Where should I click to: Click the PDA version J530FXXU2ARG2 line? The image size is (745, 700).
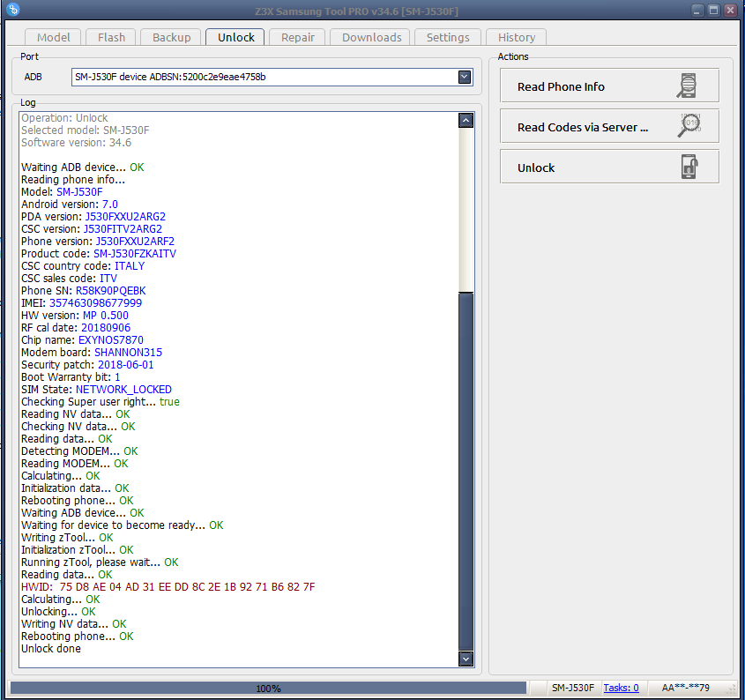tap(93, 216)
